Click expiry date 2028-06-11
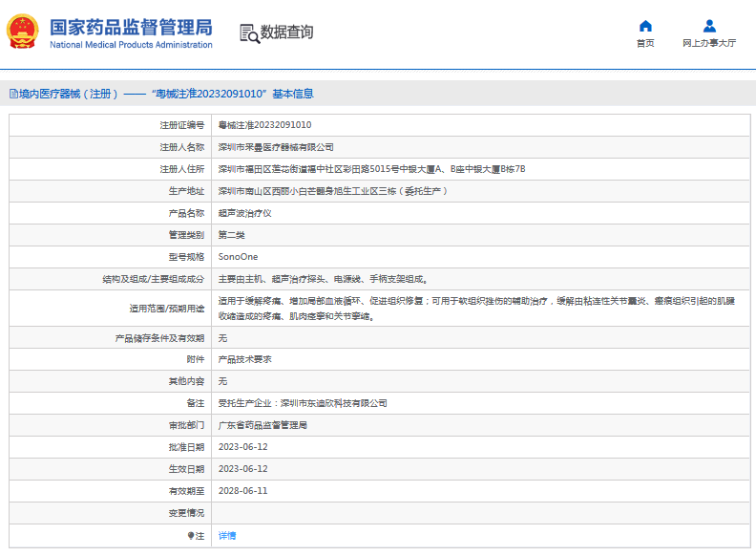The image size is (756, 556). pos(243,491)
